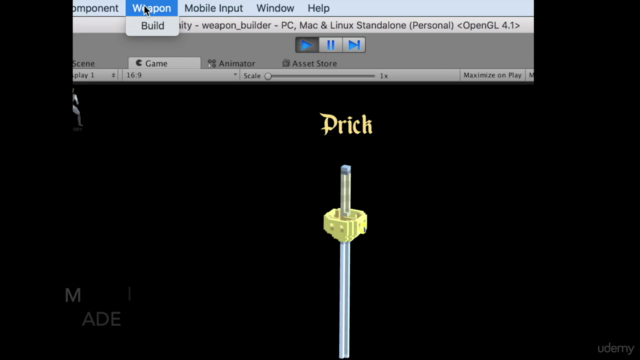Open the 16:9 aspect ratio dropdown
The image size is (640, 360).
[x=181, y=75]
